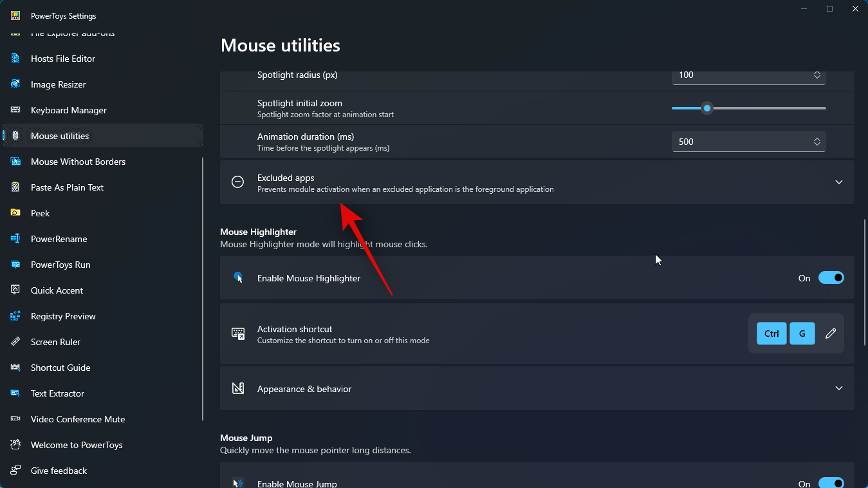Select Peek in the sidebar
The width and height of the screenshot is (868, 488).
[x=103, y=213]
